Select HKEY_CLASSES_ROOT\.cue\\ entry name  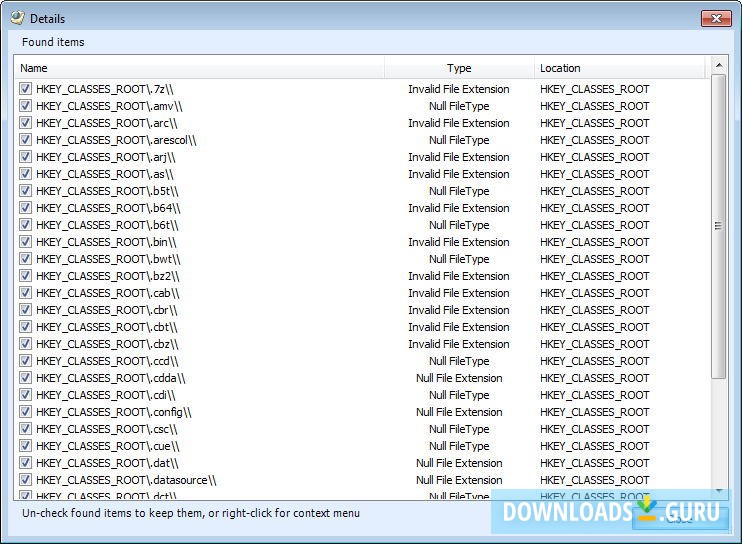coord(108,446)
